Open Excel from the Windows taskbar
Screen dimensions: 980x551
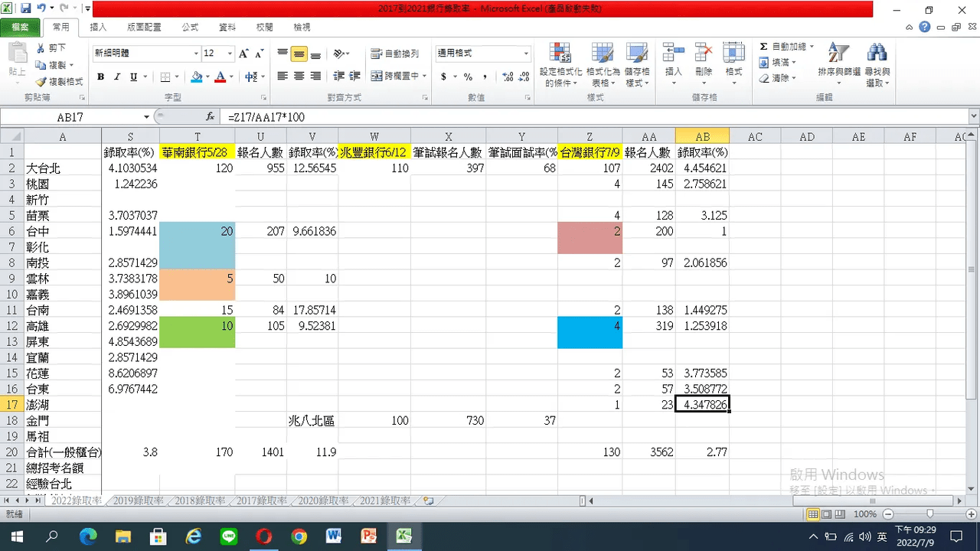click(x=403, y=536)
